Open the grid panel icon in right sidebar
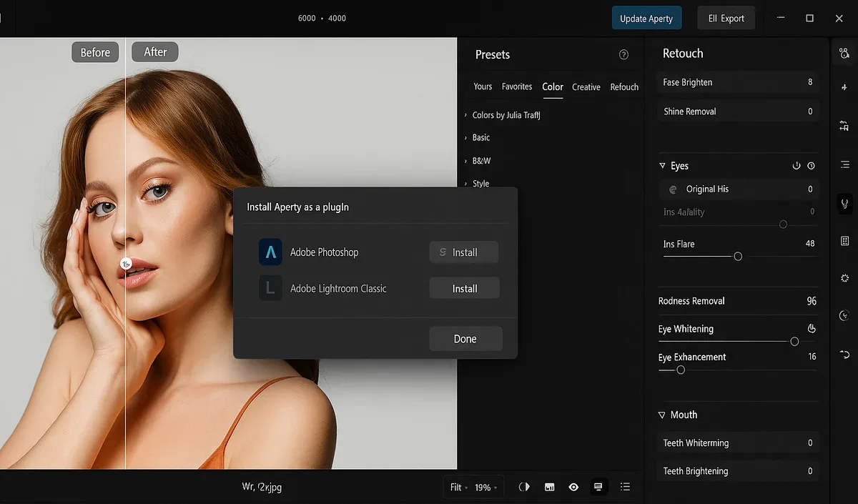This screenshot has width=858, height=504. pos(844,241)
